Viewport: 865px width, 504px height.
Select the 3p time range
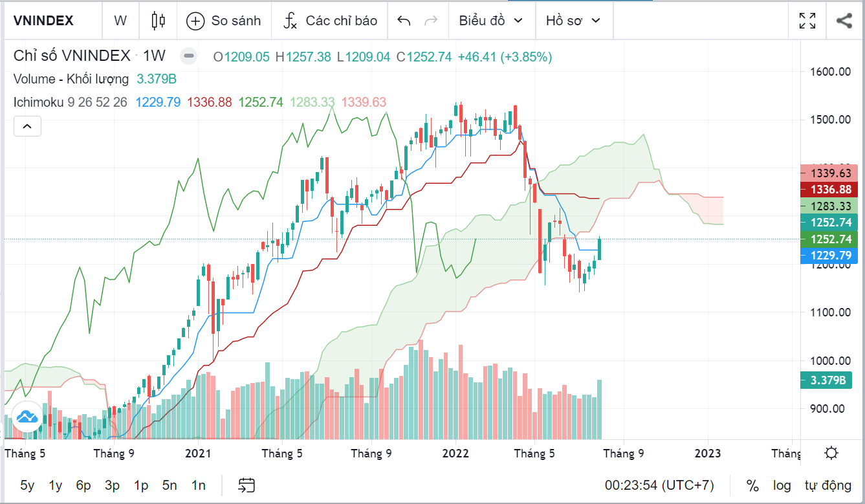point(113,485)
